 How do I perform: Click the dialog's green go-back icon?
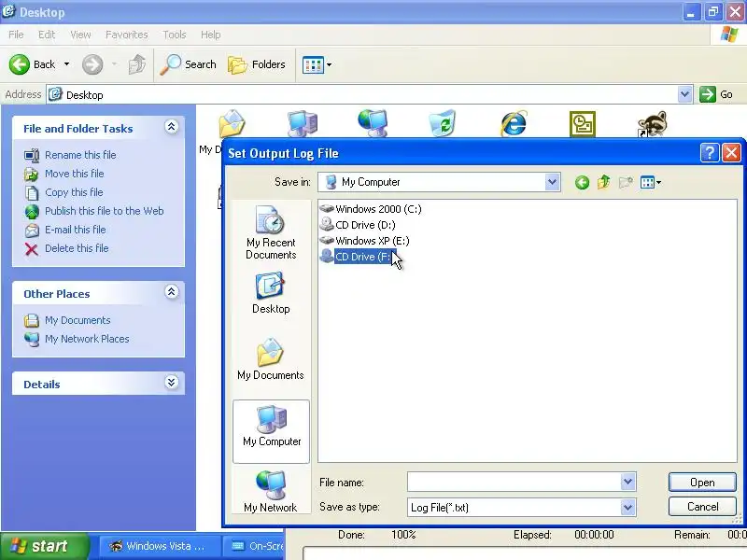[582, 182]
